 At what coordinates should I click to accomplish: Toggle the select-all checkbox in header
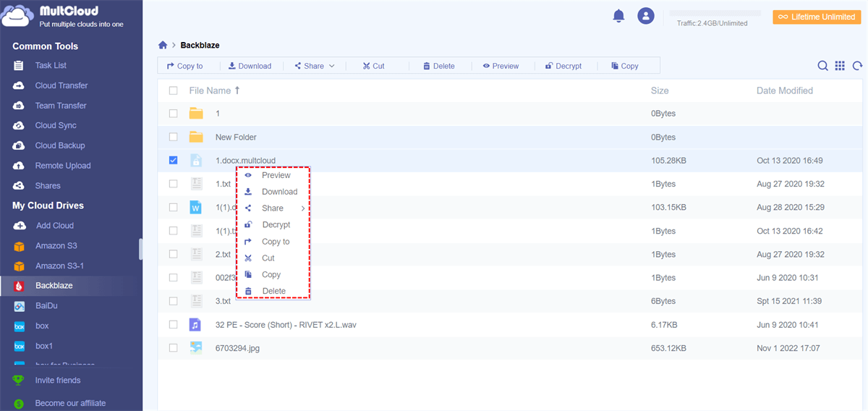coord(173,90)
